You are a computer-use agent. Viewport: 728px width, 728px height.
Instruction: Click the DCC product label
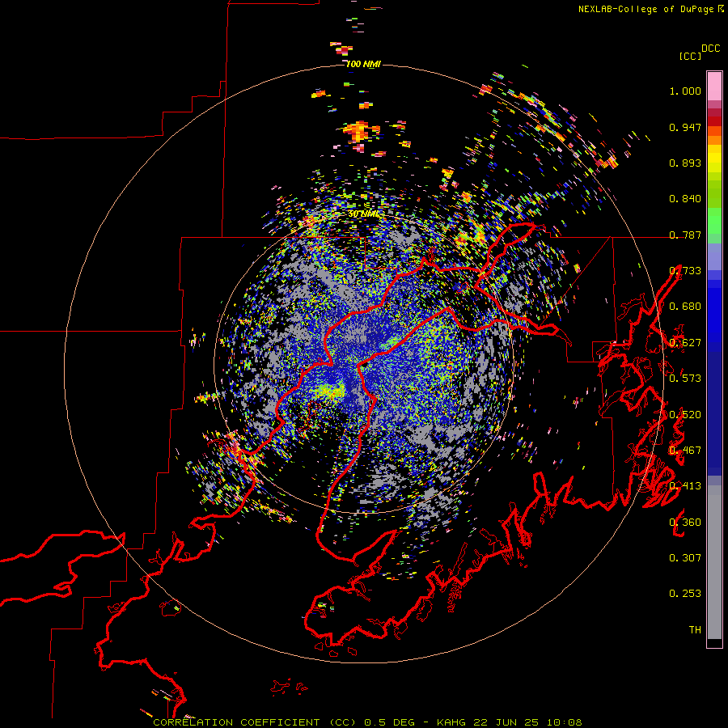(x=711, y=49)
